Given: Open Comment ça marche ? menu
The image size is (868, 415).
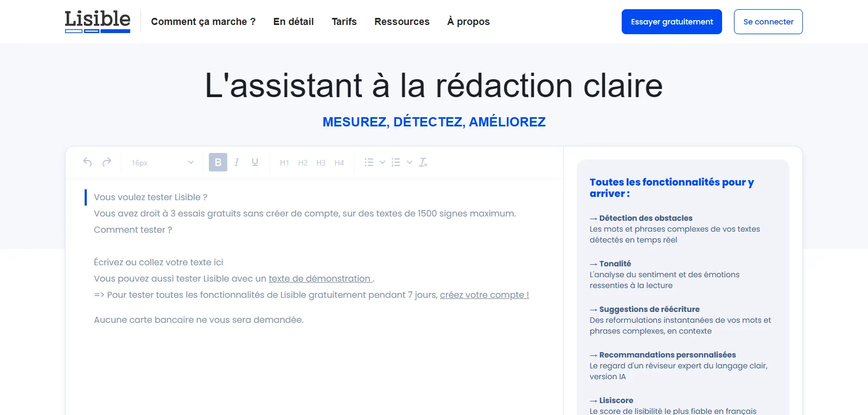Looking at the screenshot, I should pyautogui.click(x=203, y=22).
